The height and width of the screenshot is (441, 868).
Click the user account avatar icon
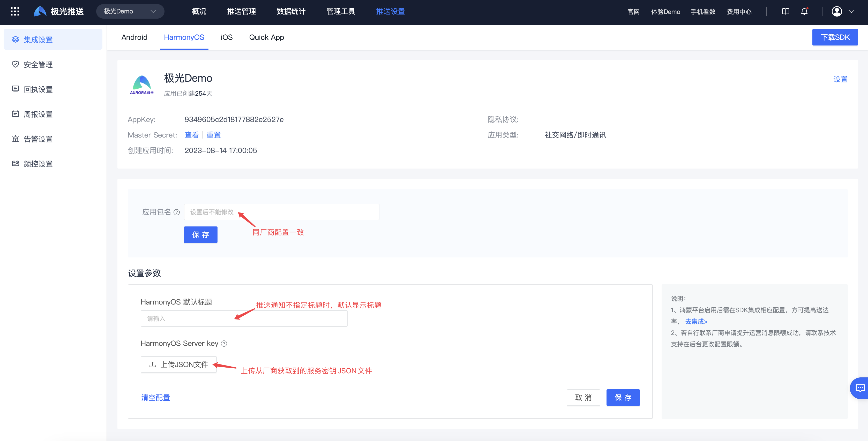pos(837,11)
